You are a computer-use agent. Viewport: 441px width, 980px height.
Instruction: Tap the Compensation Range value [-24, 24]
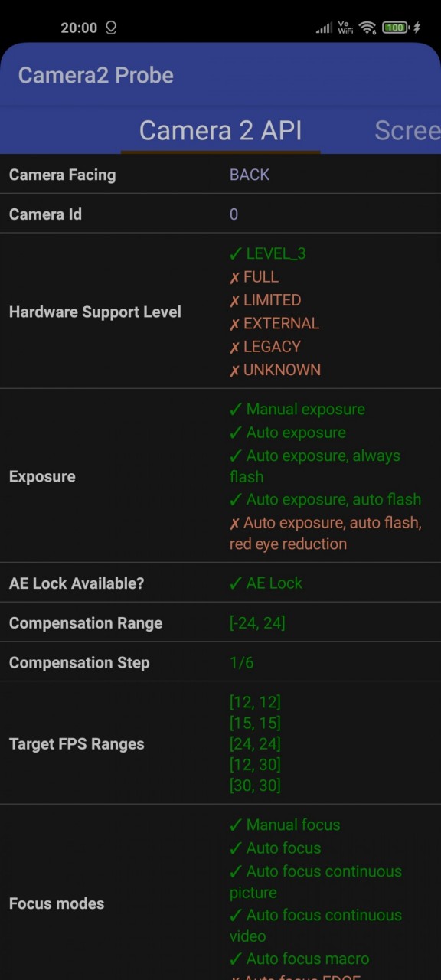(x=257, y=623)
